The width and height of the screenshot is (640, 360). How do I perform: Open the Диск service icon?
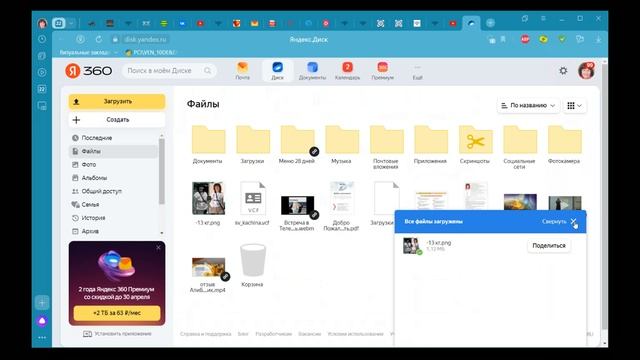click(278, 71)
